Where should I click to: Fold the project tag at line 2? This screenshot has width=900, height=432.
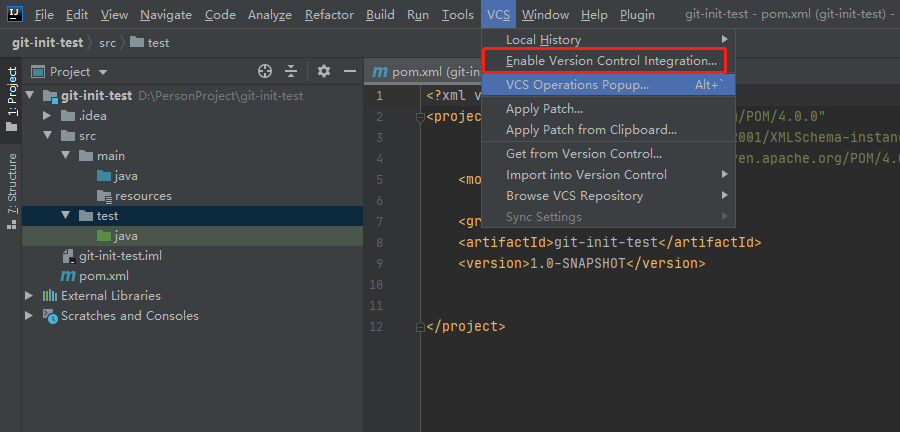click(x=420, y=117)
